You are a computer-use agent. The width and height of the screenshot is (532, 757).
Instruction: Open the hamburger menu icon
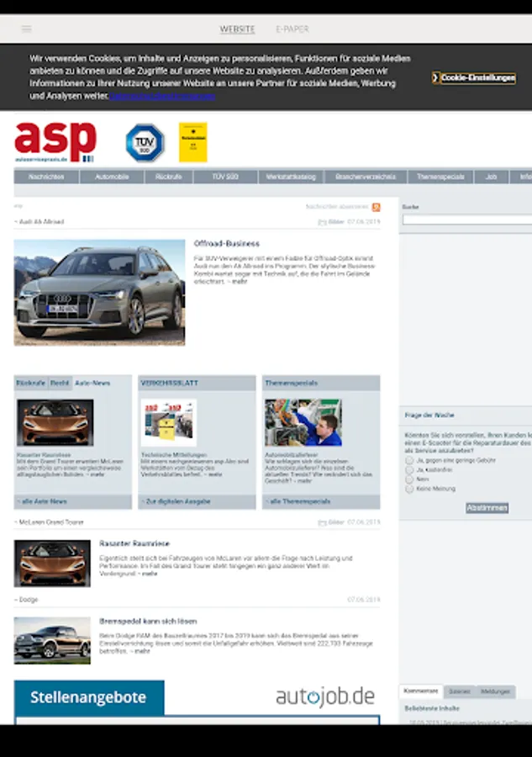[x=27, y=29]
